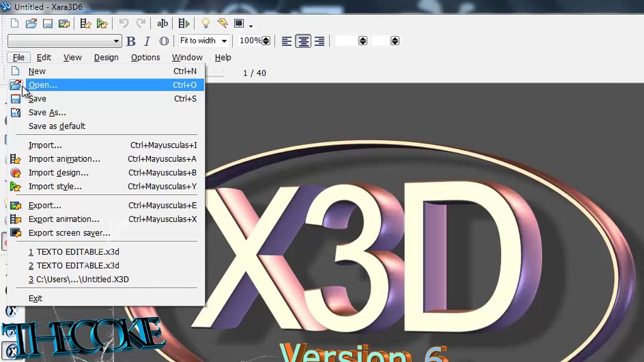Open the File menu
Image resolution: width=644 pixels, height=362 pixels.
click(x=19, y=57)
